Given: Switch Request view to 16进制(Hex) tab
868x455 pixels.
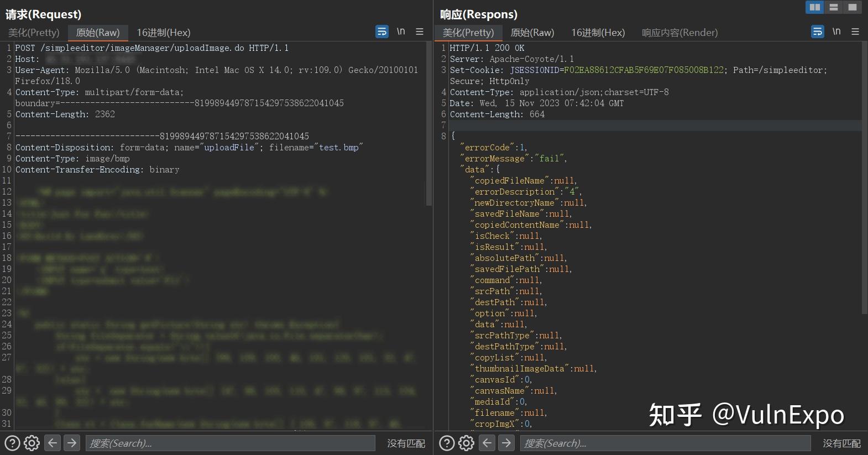Looking at the screenshot, I should click(x=164, y=33).
